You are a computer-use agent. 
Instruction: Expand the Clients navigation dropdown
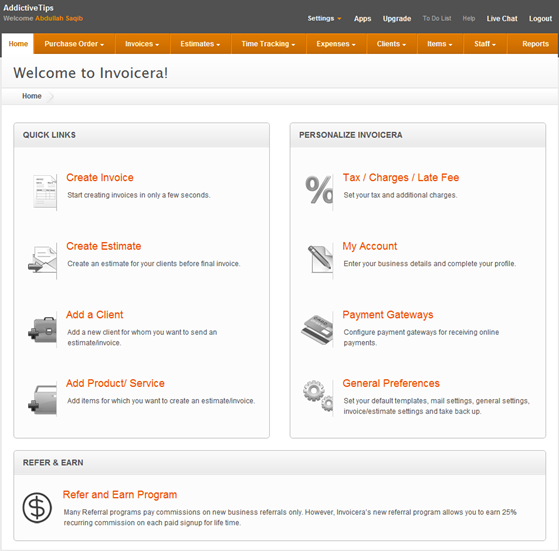(x=391, y=44)
